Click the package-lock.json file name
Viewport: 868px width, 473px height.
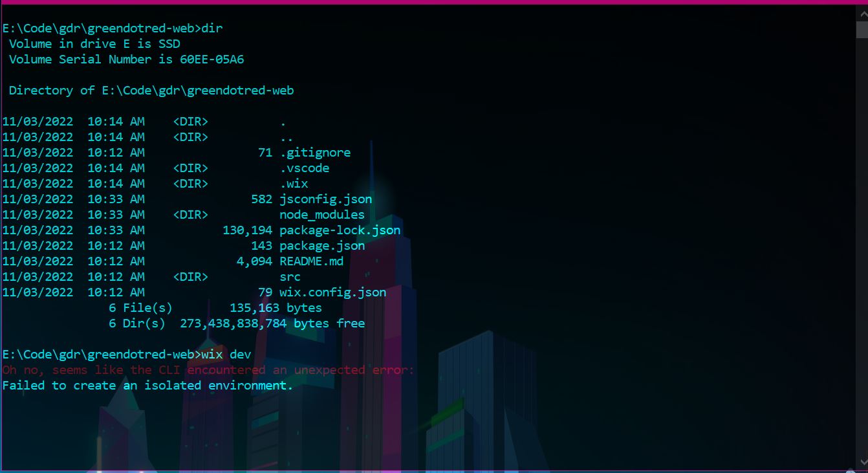click(x=340, y=230)
